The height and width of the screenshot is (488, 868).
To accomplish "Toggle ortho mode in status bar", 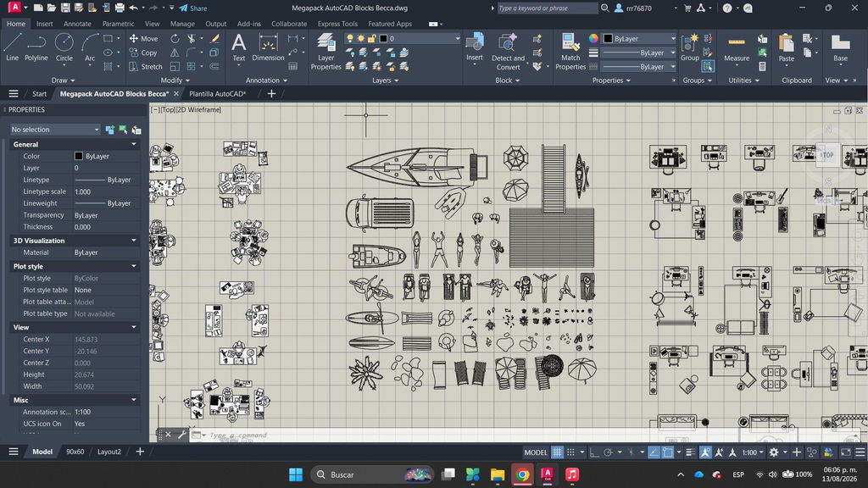I will click(594, 452).
